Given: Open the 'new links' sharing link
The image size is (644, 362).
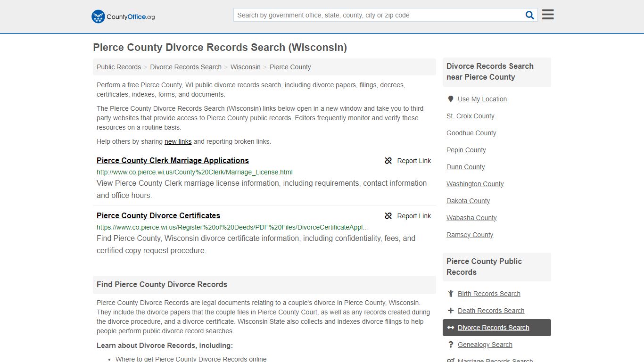Looking at the screenshot, I should pyautogui.click(x=178, y=141).
